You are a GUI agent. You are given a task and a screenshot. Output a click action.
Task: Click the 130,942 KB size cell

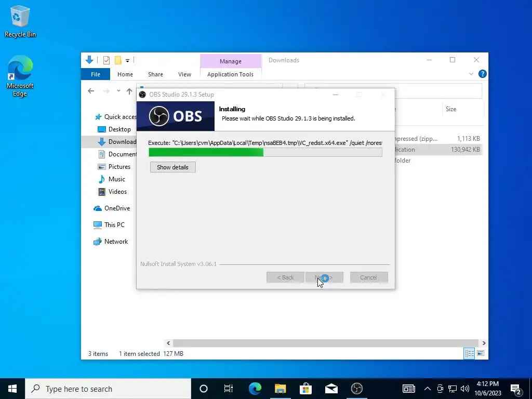coord(465,149)
